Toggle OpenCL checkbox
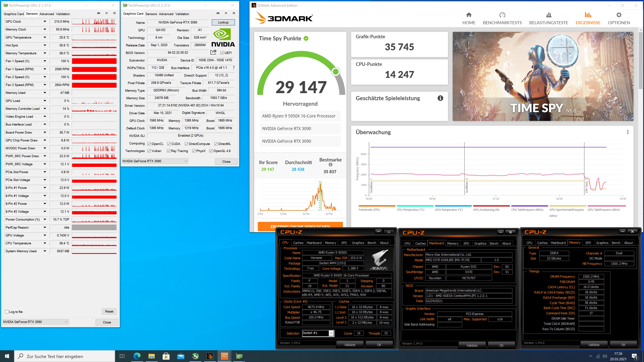 coord(149,144)
